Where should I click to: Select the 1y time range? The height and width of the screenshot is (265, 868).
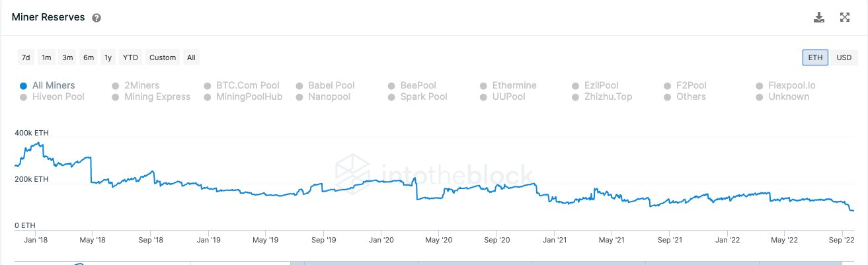point(108,57)
